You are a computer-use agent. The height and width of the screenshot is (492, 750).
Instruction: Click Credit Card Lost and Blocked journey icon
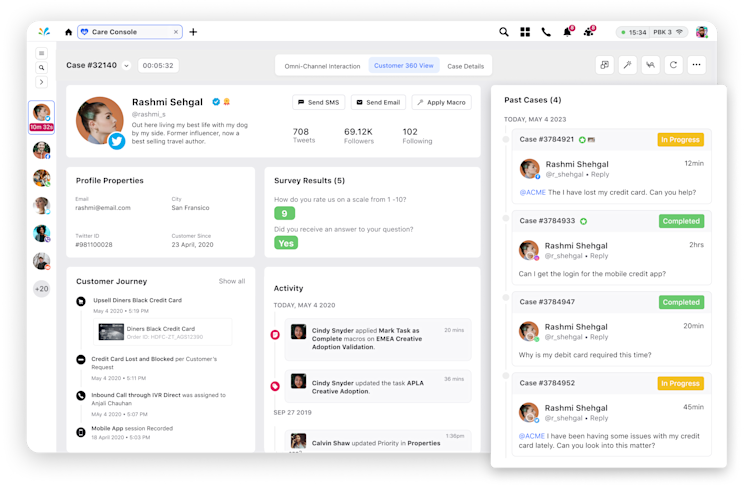tap(81, 360)
